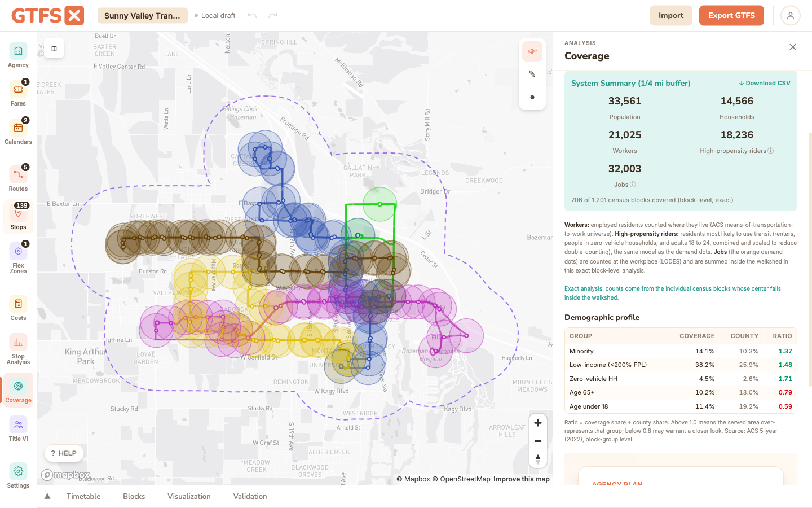Select the dot stop-placement tool

[532, 97]
